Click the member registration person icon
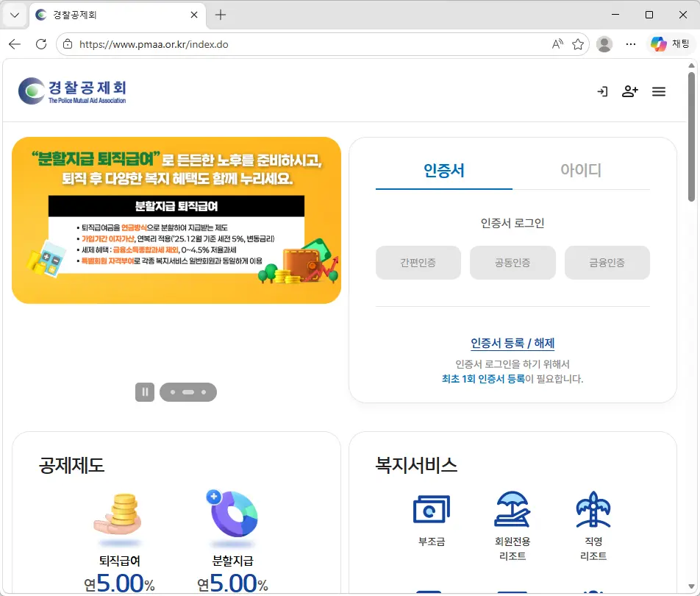 point(630,91)
